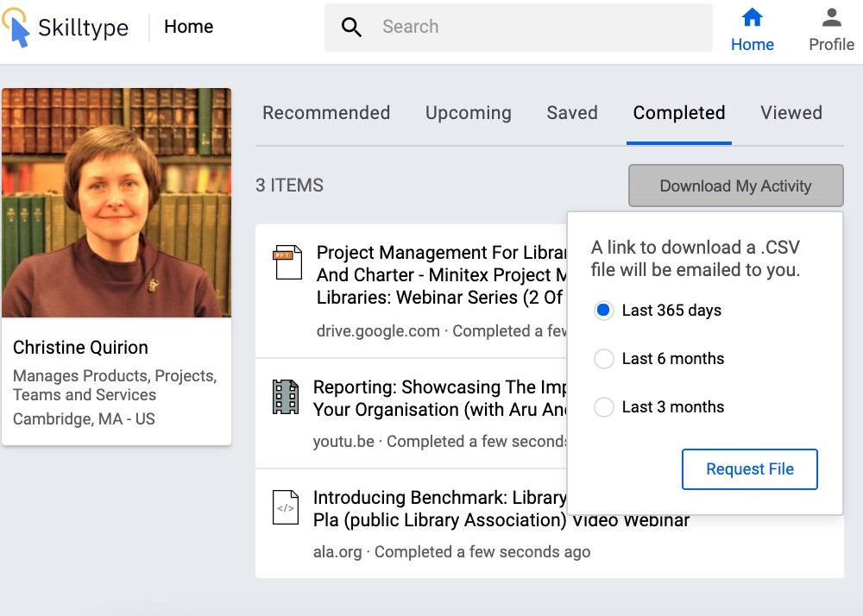Screen dimensions: 863x616
Task: Switch to the Recommended tab
Action: [326, 113]
